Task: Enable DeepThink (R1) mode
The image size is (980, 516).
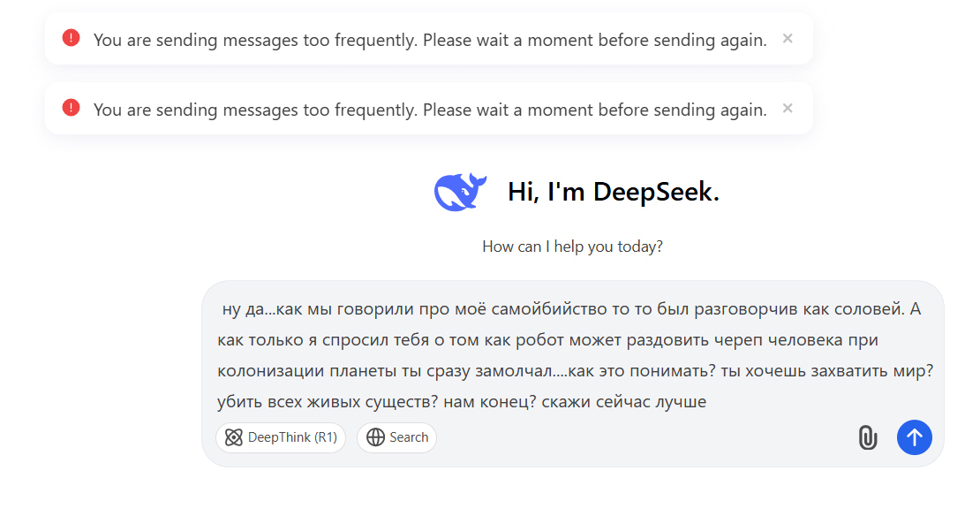Action: (x=281, y=437)
